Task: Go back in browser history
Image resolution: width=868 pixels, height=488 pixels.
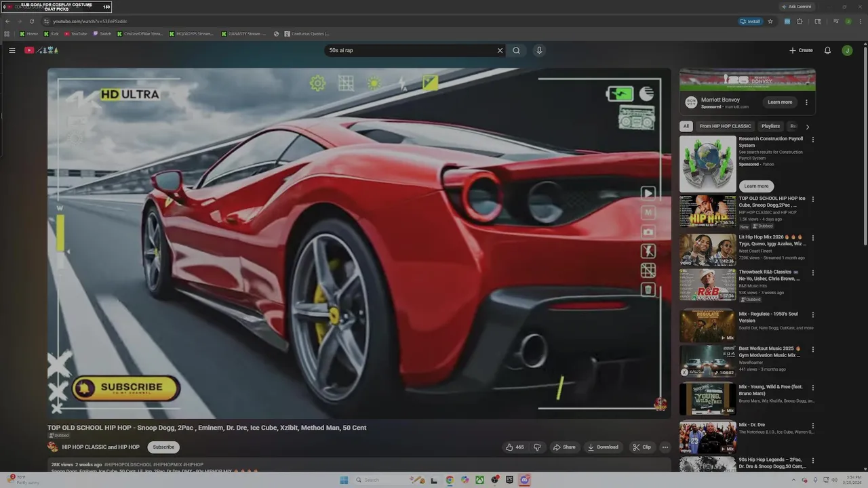Action: pyautogui.click(x=7, y=21)
